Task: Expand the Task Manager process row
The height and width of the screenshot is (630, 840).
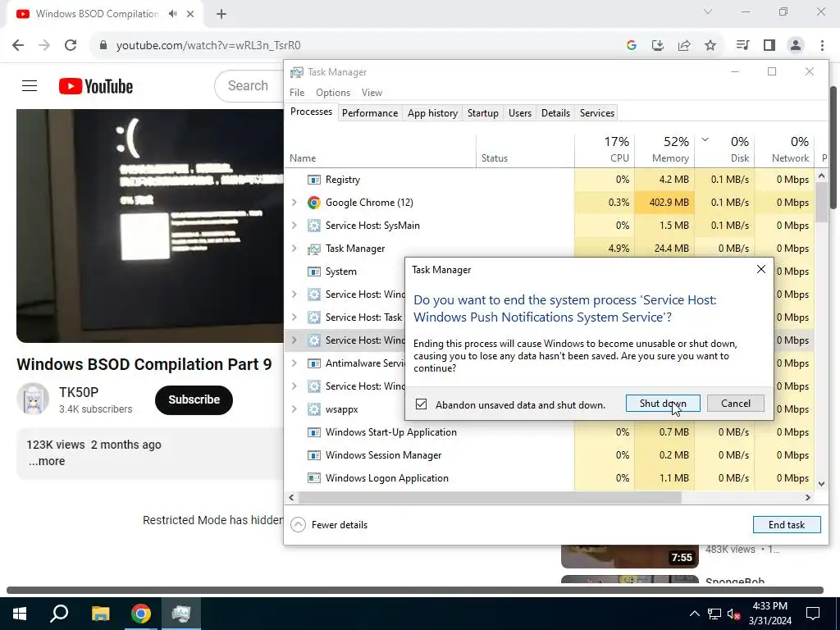Action: (294, 249)
